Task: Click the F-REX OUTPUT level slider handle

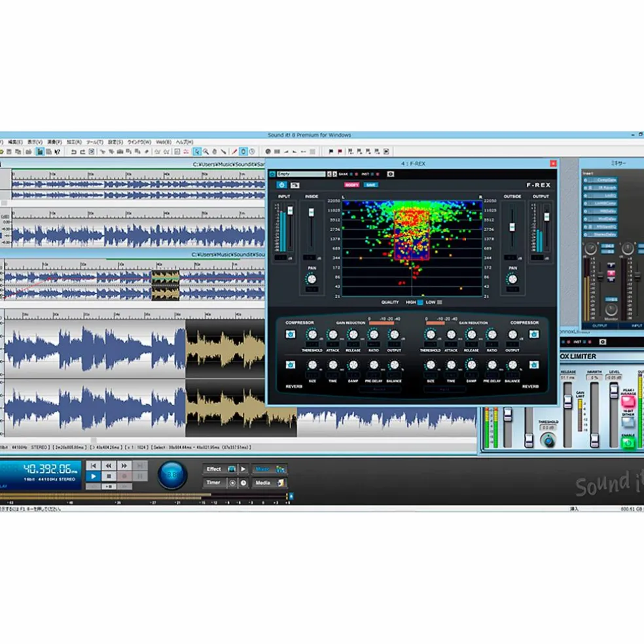Action: click(x=546, y=216)
